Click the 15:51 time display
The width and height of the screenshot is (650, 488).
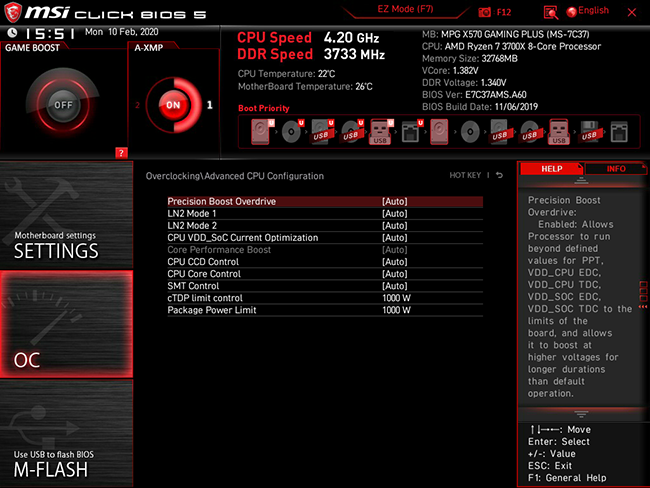[50, 33]
